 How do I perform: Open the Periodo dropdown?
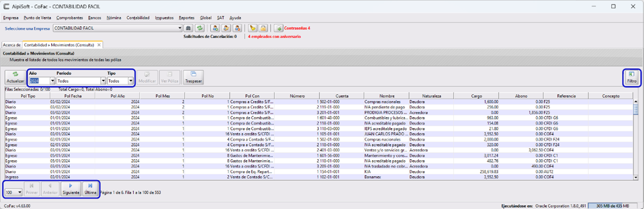click(x=103, y=81)
